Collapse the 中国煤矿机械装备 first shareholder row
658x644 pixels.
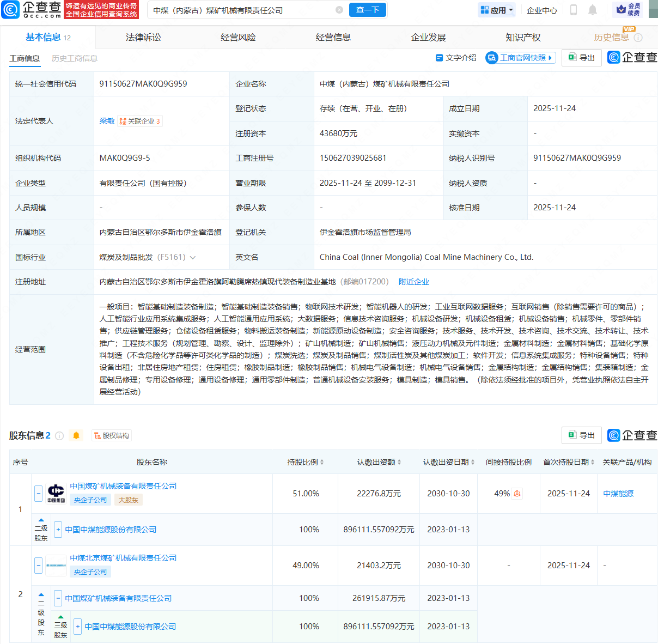coord(38,494)
